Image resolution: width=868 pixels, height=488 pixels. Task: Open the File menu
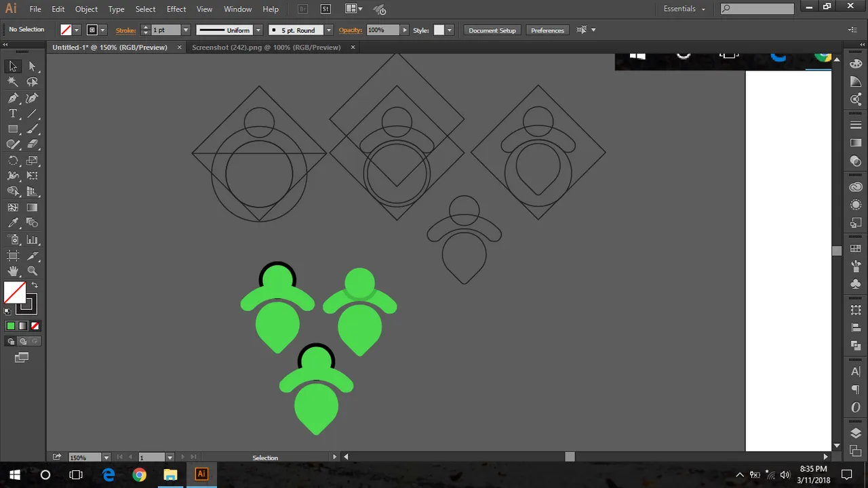pos(35,9)
